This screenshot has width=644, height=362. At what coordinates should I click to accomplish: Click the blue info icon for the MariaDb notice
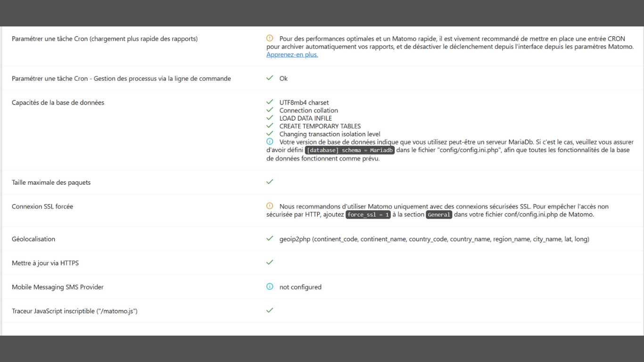[x=270, y=141]
